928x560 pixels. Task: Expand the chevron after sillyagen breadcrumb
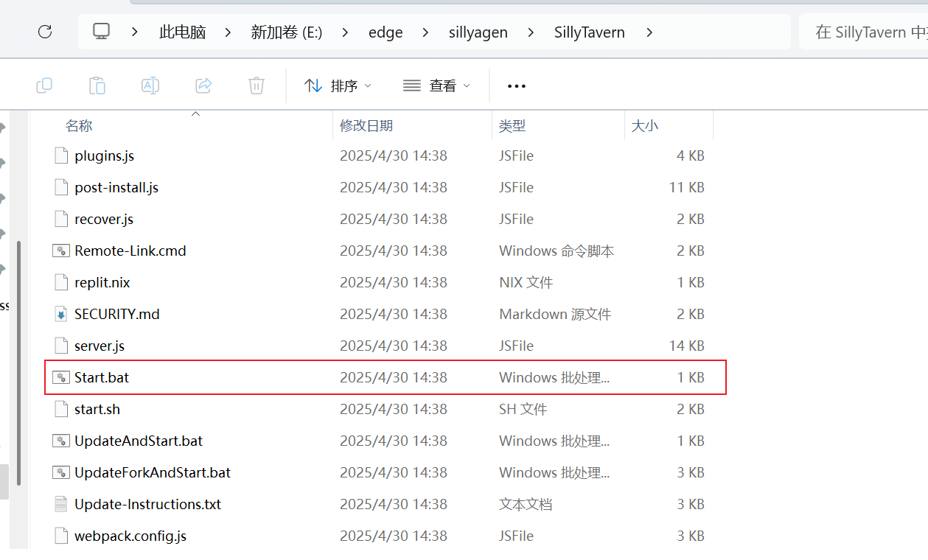[531, 32]
